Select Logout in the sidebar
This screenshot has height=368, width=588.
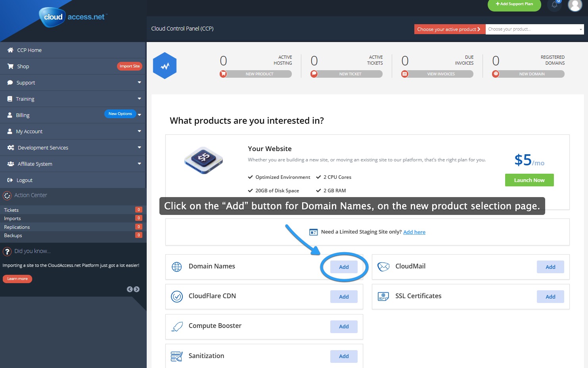click(x=73, y=180)
